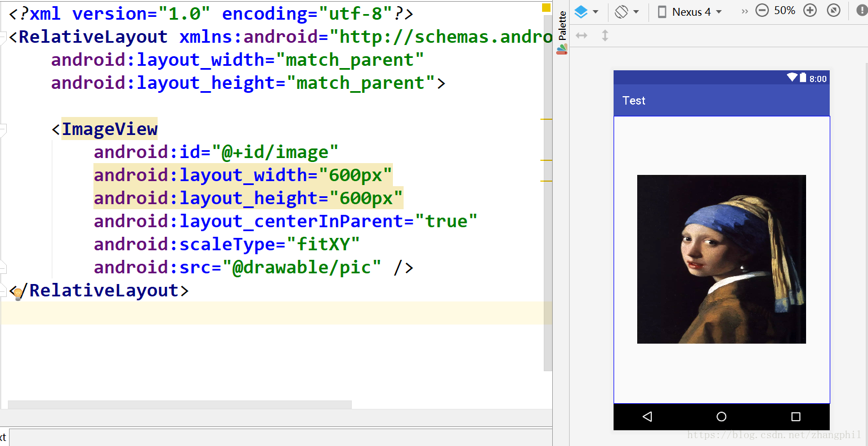
Task: Open the Palette side tab
Action: tap(562, 32)
